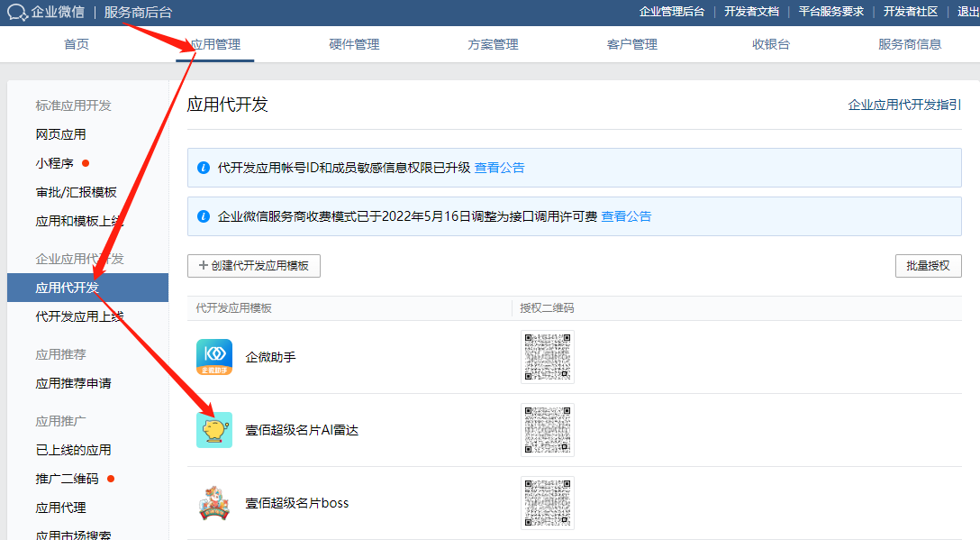
Task: Click info icon beside 服务商收费模式 notice
Action: click(x=204, y=216)
